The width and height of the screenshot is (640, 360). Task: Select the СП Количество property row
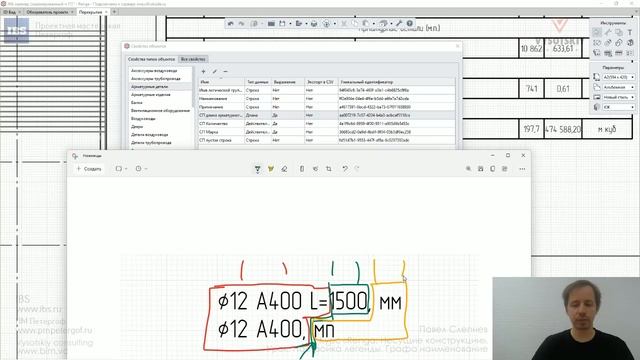pyautogui.click(x=327, y=123)
